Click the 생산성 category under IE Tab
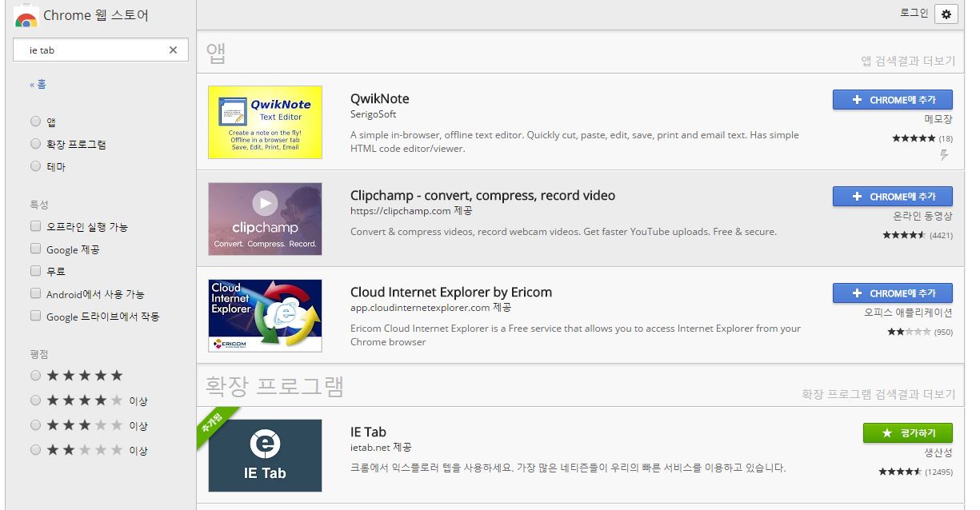Viewport: 980px width, 510px height. [938, 453]
